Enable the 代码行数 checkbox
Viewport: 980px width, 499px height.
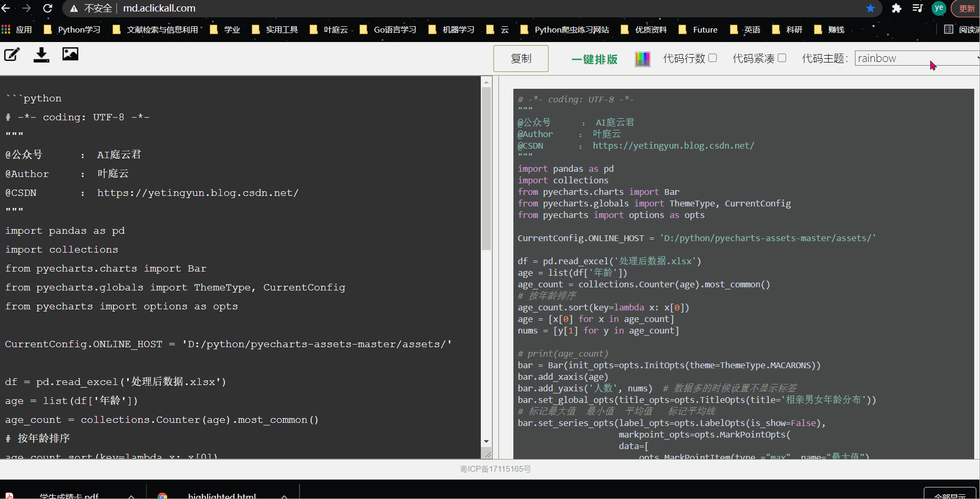point(713,58)
